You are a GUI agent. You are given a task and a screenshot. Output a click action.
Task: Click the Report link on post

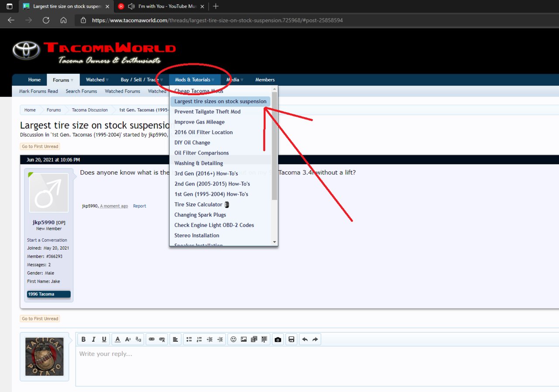(x=139, y=206)
